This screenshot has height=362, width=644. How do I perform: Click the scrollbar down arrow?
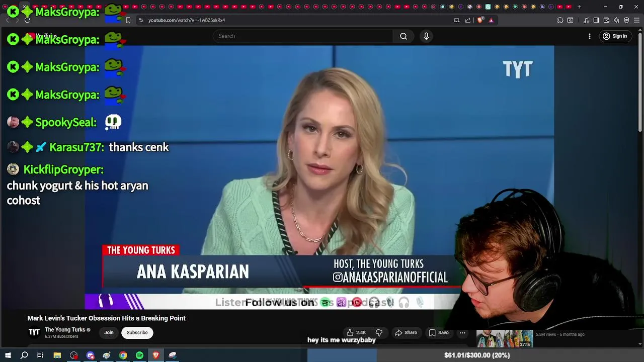click(640, 344)
